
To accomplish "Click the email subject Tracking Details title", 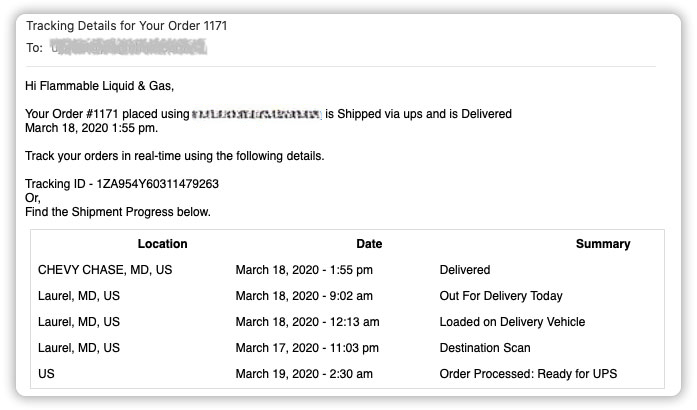I will (x=133, y=25).
